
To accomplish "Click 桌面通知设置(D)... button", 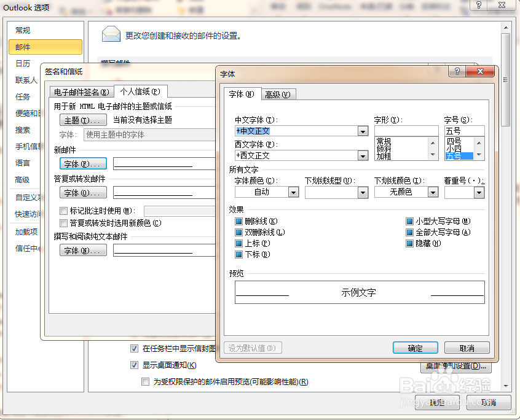I will pyautogui.click(x=456, y=367).
